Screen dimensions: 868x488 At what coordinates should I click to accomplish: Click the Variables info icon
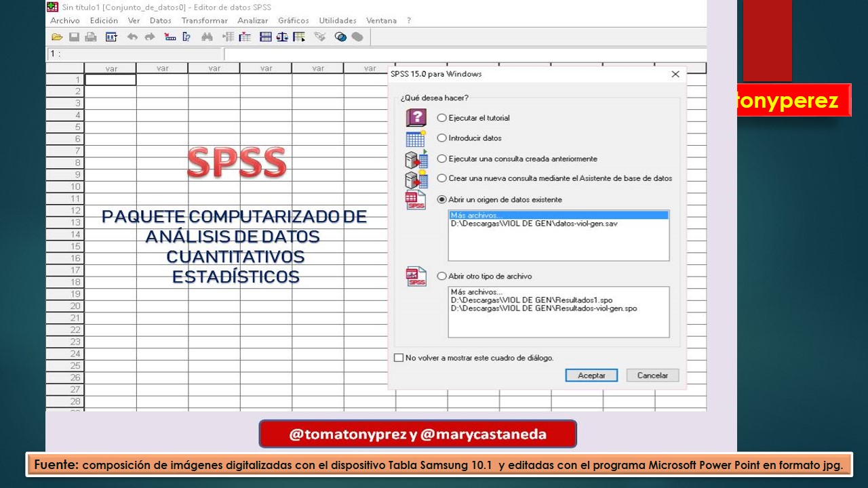click(x=186, y=37)
